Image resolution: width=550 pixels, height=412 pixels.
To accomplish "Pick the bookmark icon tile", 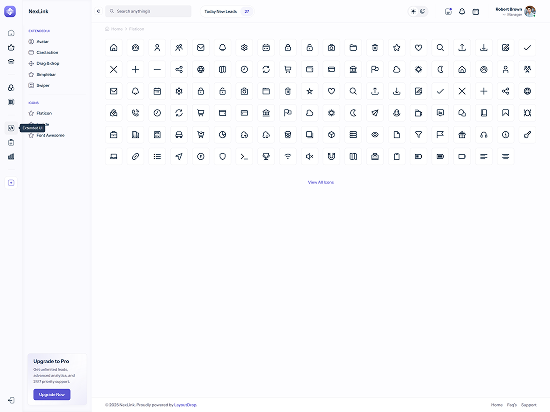I will pos(505,113).
